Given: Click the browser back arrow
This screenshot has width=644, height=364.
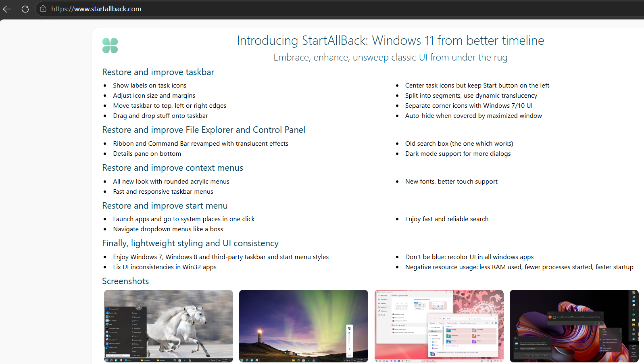Looking at the screenshot, I should point(7,9).
